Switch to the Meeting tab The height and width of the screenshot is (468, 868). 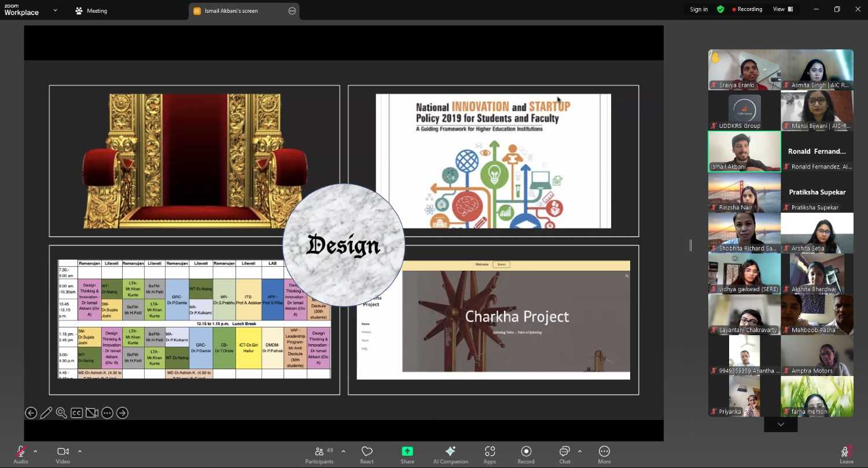(91, 11)
